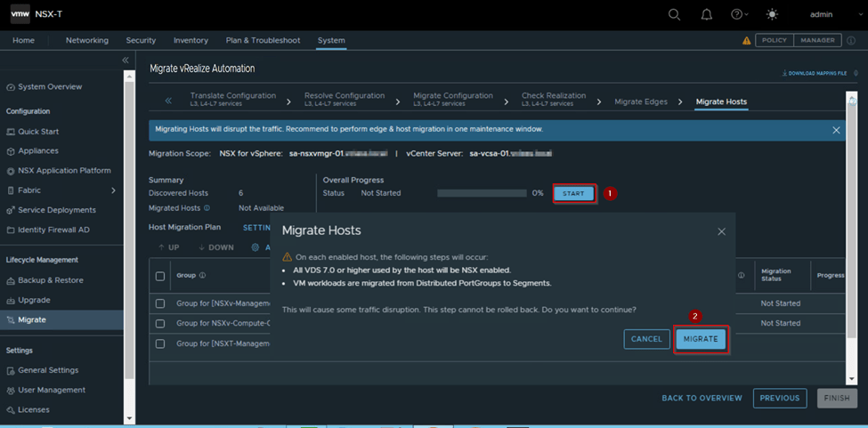The image size is (868, 428).
Task: Click Cancel in the Migrate Hosts dialog
Action: tap(646, 339)
